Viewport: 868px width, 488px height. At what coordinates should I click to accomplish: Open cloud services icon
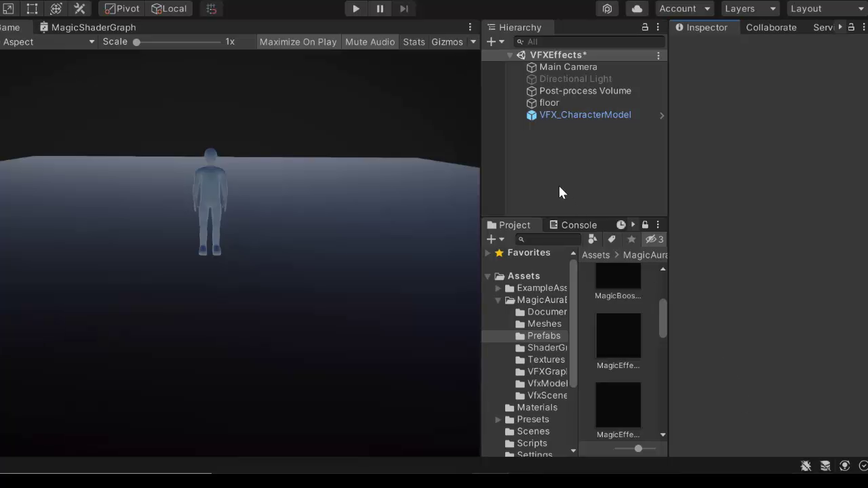637,9
